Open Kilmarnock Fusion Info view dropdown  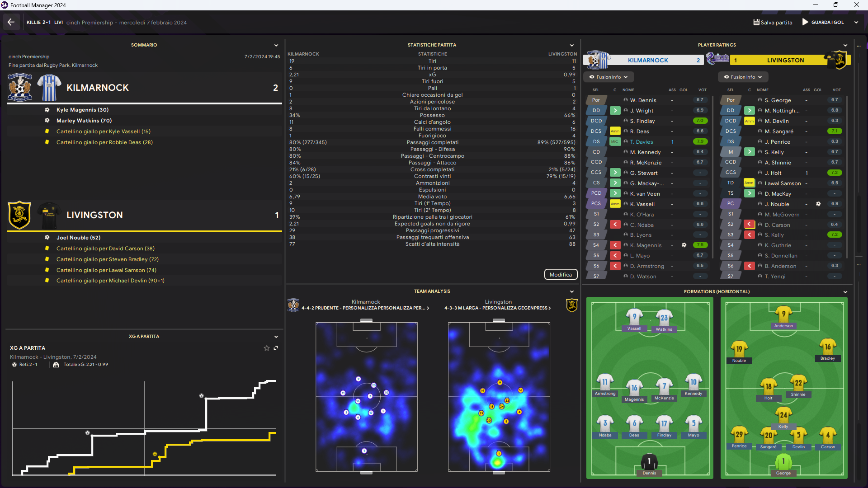coord(609,77)
